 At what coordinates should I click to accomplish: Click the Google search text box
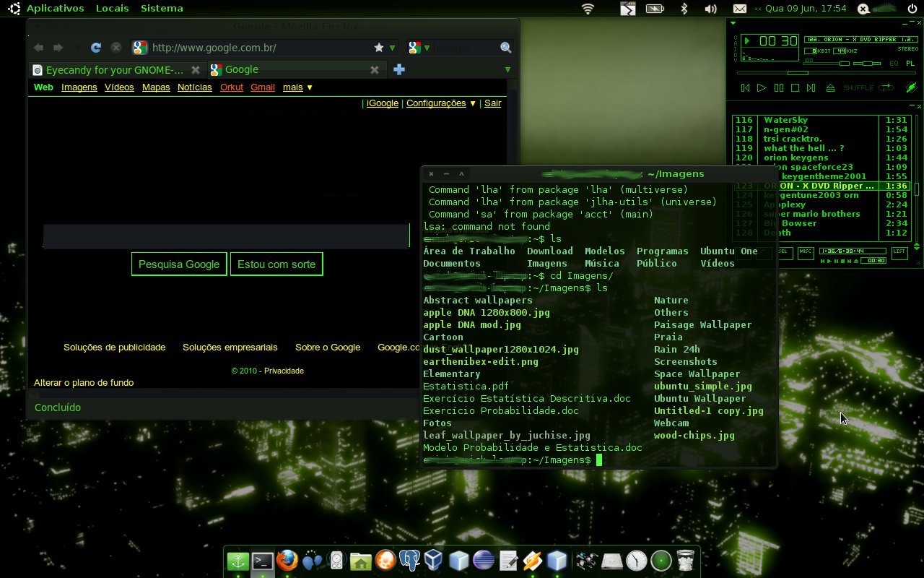tap(226, 236)
